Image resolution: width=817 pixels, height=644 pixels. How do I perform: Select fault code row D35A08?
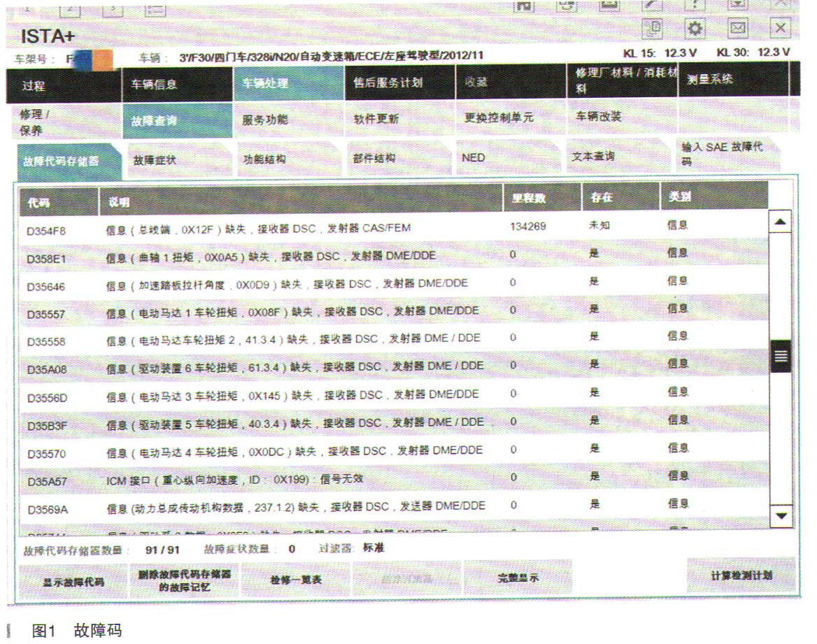click(x=393, y=367)
